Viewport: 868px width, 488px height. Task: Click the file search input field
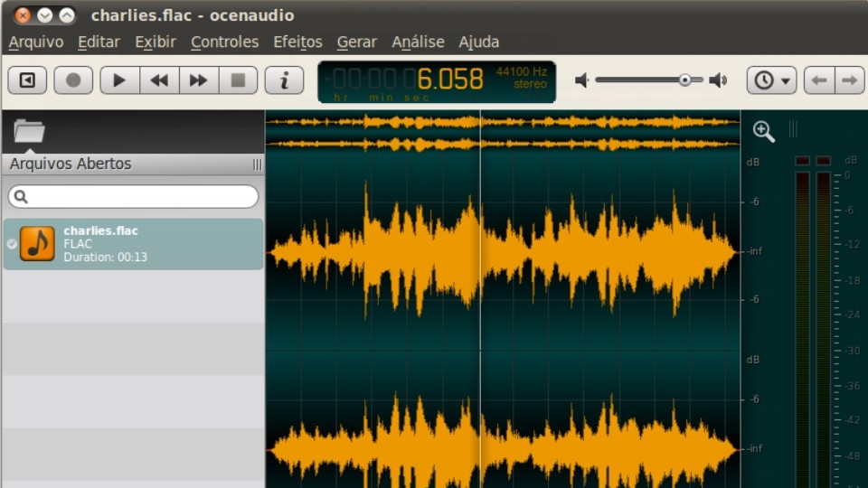[134, 196]
